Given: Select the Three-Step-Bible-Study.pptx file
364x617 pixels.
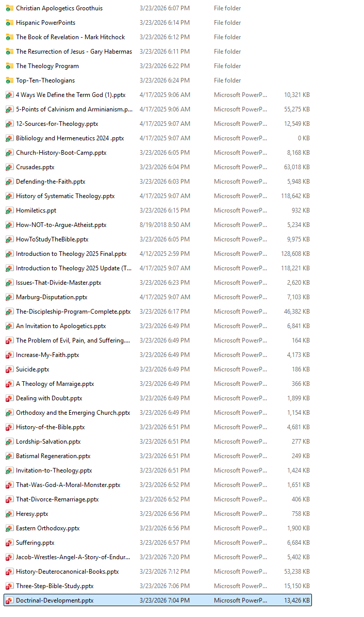Looking at the screenshot, I should pos(54,586).
